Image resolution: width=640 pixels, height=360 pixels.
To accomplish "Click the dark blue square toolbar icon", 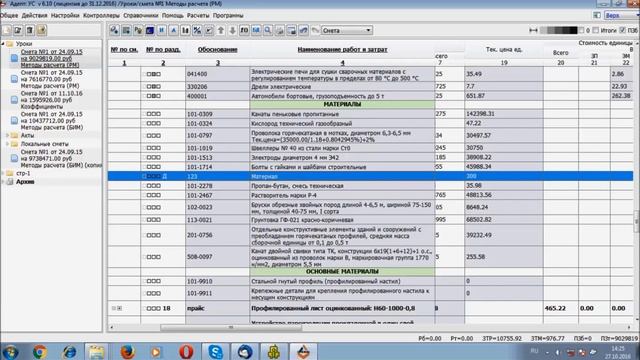I will click(x=150, y=30).
